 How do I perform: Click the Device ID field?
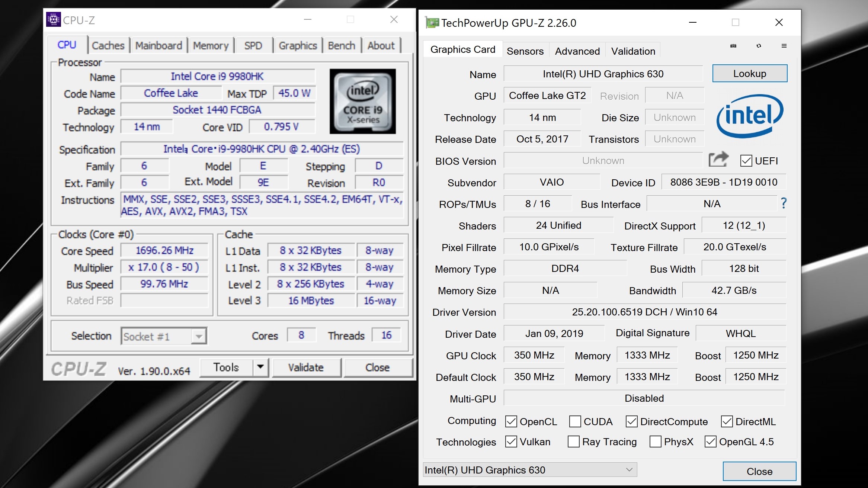pos(724,182)
